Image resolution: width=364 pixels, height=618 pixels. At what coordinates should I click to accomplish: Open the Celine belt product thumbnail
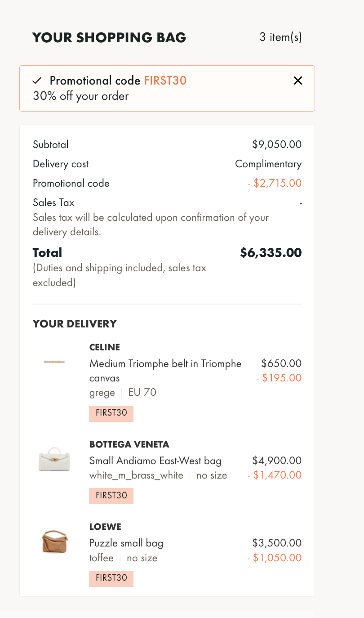click(54, 362)
